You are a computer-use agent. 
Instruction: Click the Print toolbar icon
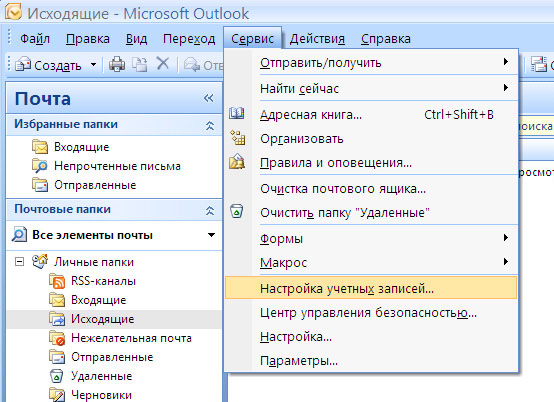pyautogui.click(x=117, y=65)
